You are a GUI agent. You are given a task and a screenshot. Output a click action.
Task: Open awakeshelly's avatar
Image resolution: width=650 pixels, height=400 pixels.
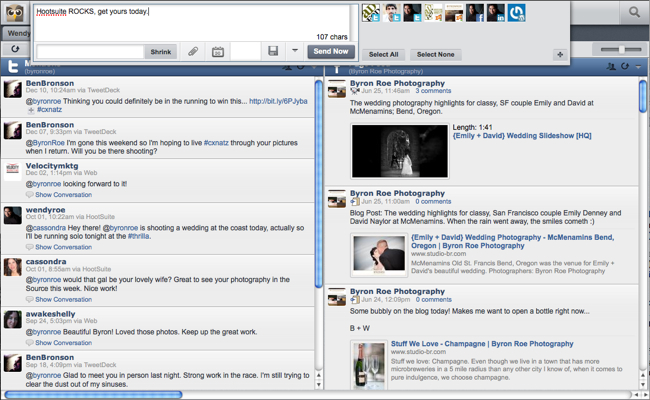click(12, 319)
